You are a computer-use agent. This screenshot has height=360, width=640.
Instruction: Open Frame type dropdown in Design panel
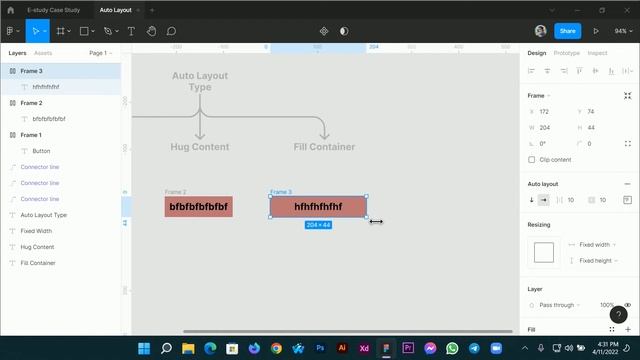pyautogui.click(x=539, y=96)
